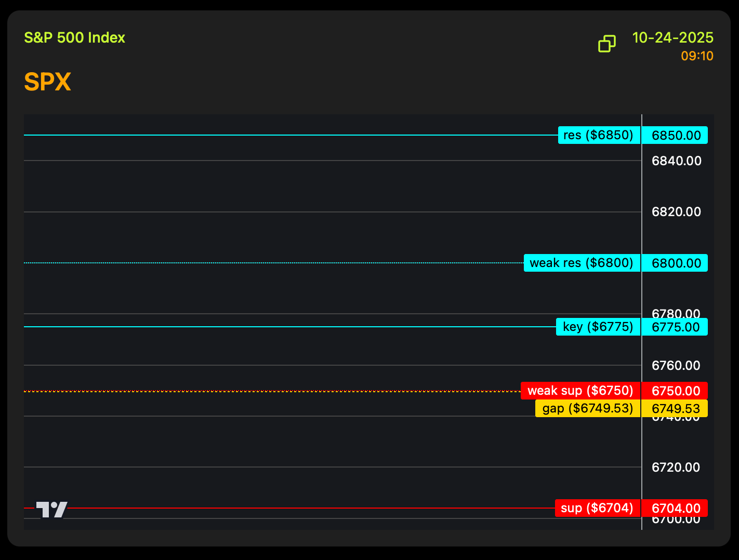Click the 6800.00 cyan price tag
The width and height of the screenshot is (739, 560).
[676, 263]
